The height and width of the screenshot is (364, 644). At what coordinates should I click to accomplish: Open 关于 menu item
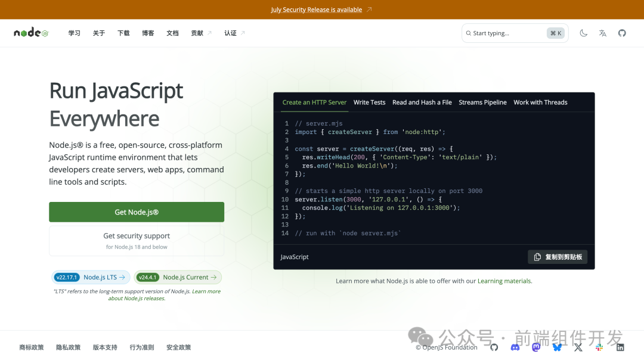[x=99, y=33]
